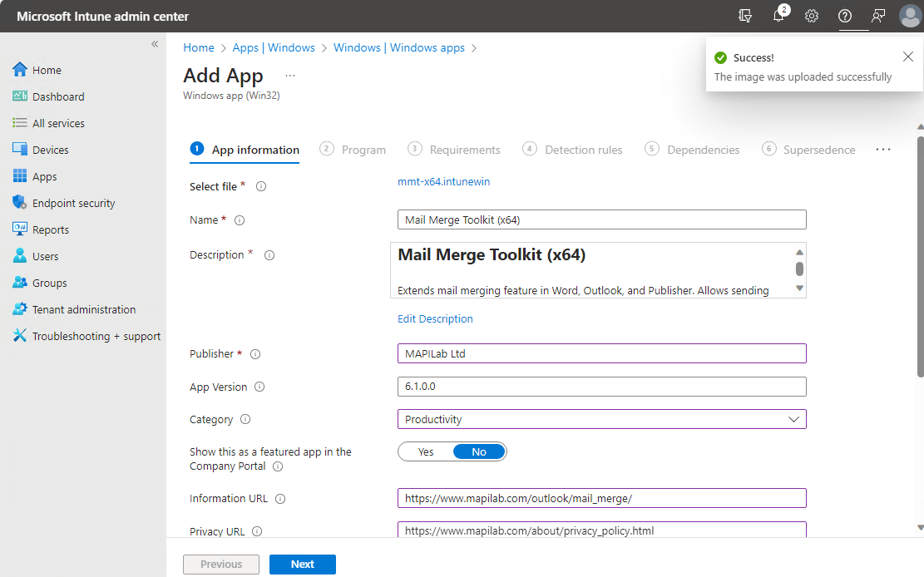Open Endpoint security in sidebar
This screenshot has height=577, width=924.
[64, 204]
